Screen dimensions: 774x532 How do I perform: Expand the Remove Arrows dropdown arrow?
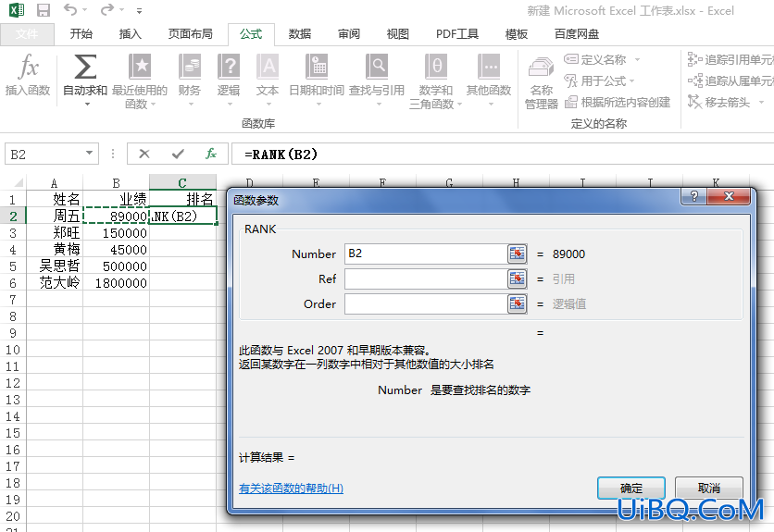coord(761,102)
